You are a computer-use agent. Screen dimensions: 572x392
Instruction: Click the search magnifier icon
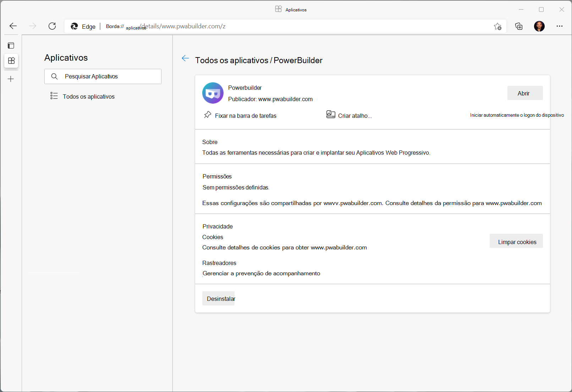[54, 76]
